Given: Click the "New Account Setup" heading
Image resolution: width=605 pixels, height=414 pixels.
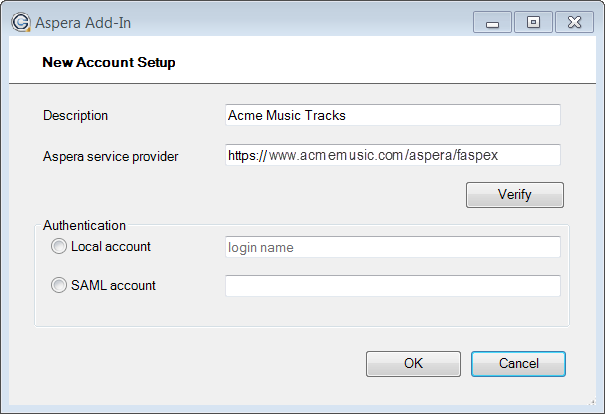Looking at the screenshot, I should [x=109, y=62].
